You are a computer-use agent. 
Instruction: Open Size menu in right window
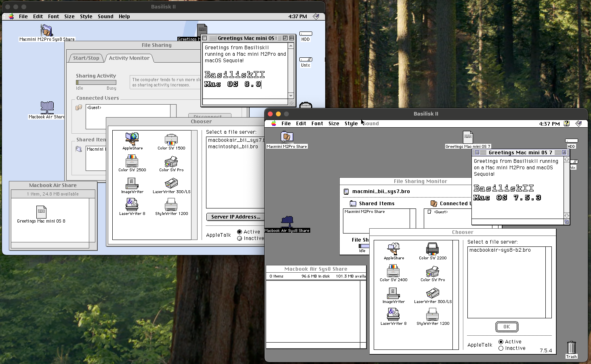[x=334, y=124]
